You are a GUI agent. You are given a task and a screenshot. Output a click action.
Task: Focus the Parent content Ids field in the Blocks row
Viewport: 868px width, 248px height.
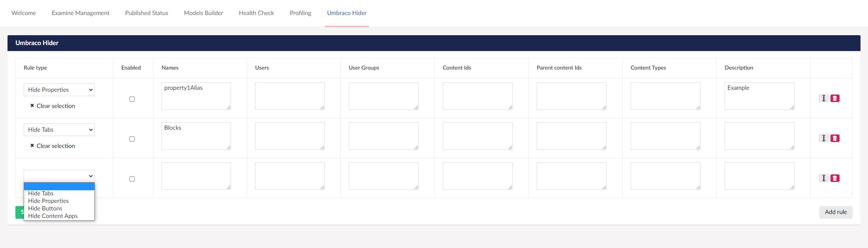(x=571, y=136)
